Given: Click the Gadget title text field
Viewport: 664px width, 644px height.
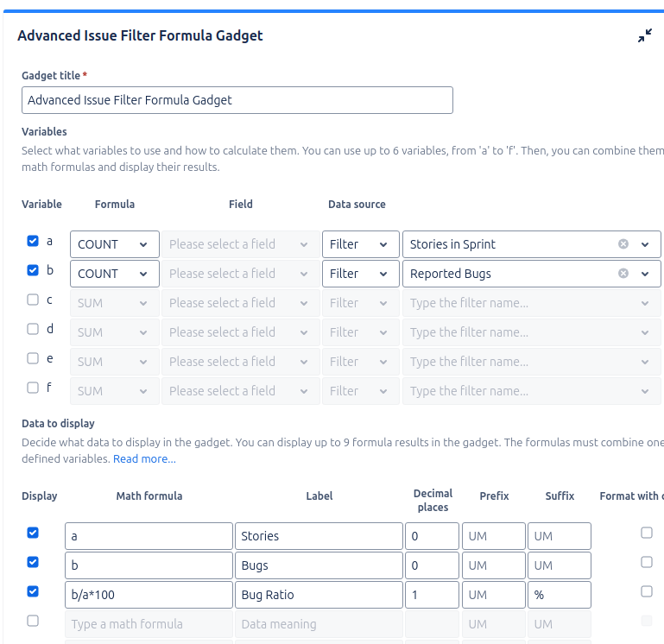Looking at the screenshot, I should point(237,100).
